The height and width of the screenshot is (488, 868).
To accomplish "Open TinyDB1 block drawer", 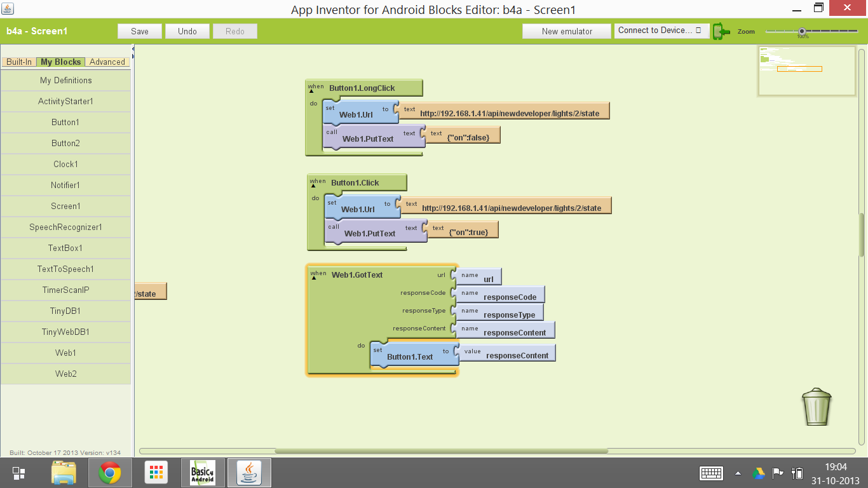I will click(x=65, y=311).
